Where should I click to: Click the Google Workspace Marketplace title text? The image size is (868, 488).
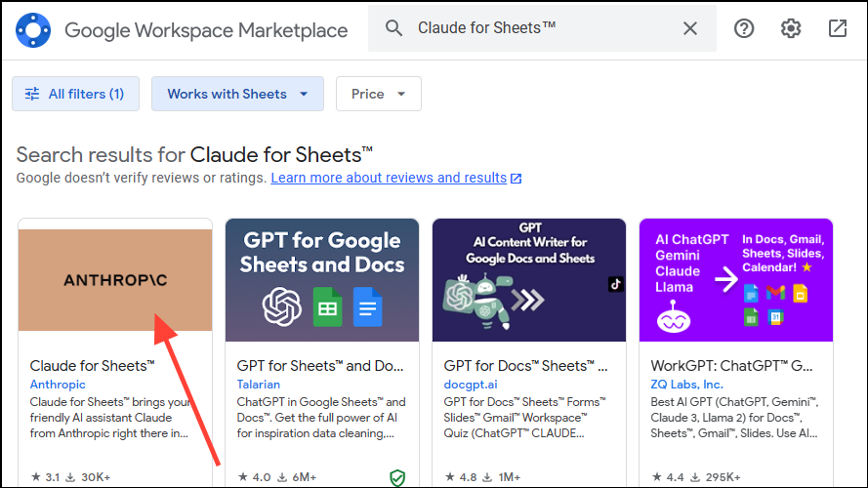click(x=206, y=30)
